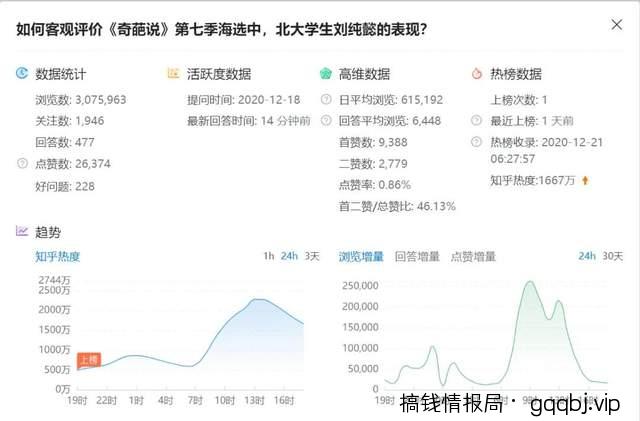Image resolution: width=640 pixels, height=421 pixels.
Task: Click the peak of 知乎热度 curve
Action: [257, 299]
